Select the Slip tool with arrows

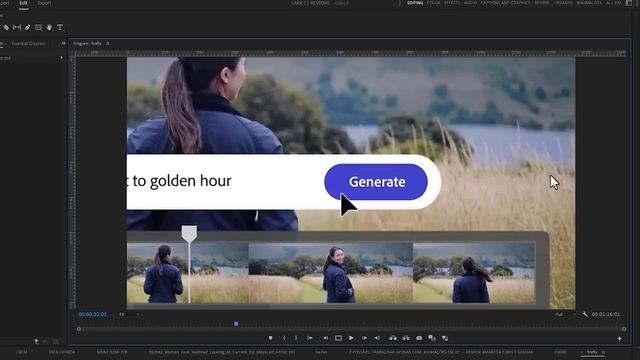point(17,27)
